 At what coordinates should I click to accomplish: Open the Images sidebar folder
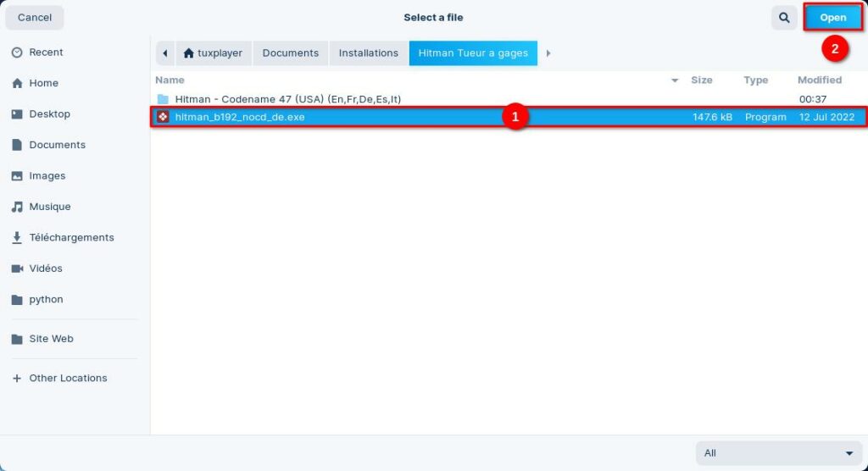coord(47,176)
